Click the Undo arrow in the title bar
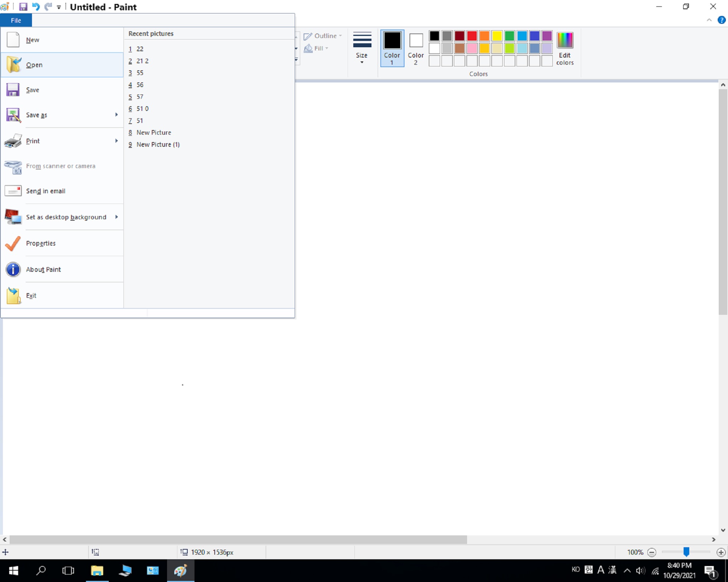 (36, 6)
